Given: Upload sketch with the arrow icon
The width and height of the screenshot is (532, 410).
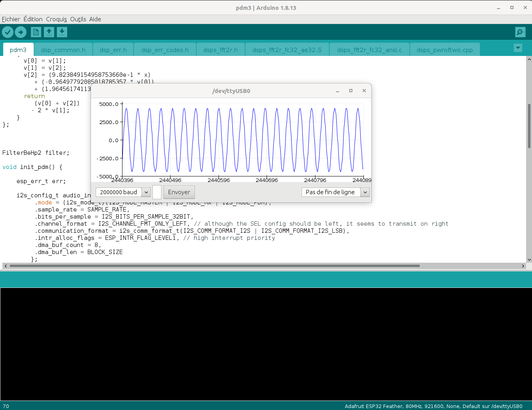Looking at the screenshot, I should (20, 32).
